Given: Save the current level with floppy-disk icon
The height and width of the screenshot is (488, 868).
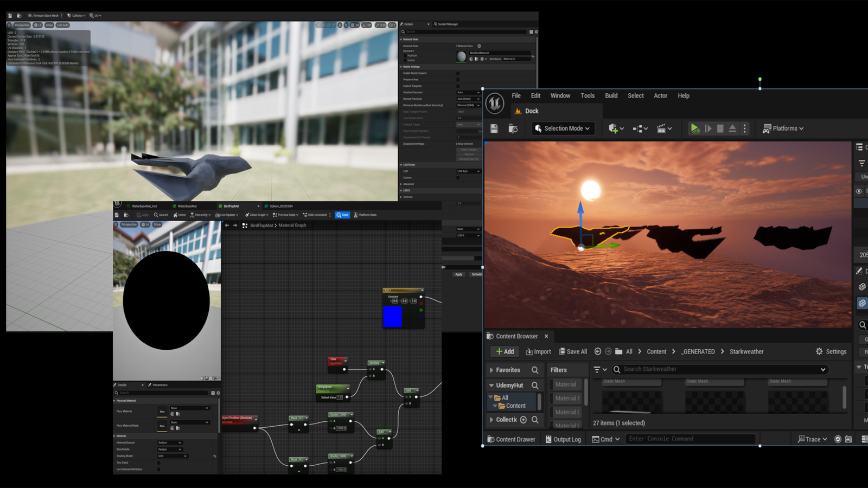Looking at the screenshot, I should (494, 129).
